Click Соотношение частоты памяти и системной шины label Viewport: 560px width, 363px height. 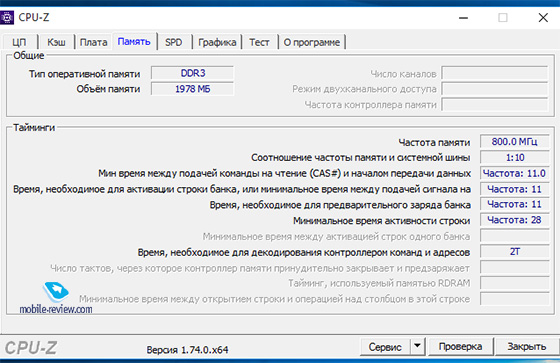pos(361,158)
